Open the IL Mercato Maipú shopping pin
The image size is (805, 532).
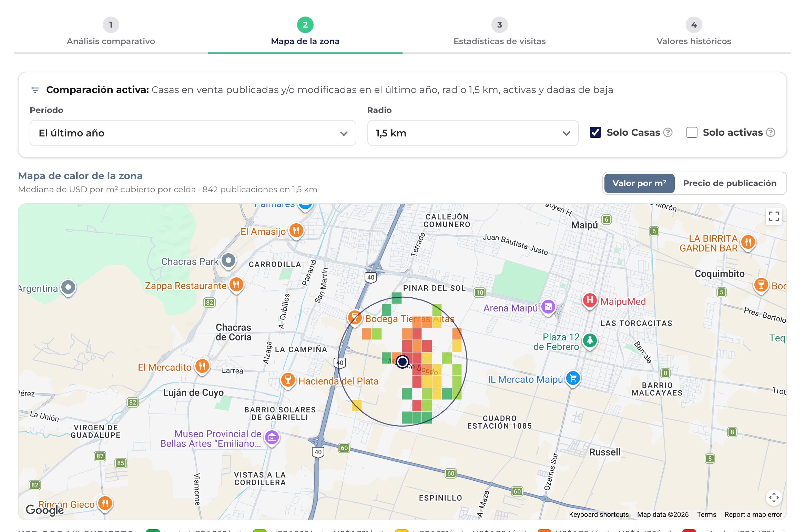pyautogui.click(x=573, y=379)
